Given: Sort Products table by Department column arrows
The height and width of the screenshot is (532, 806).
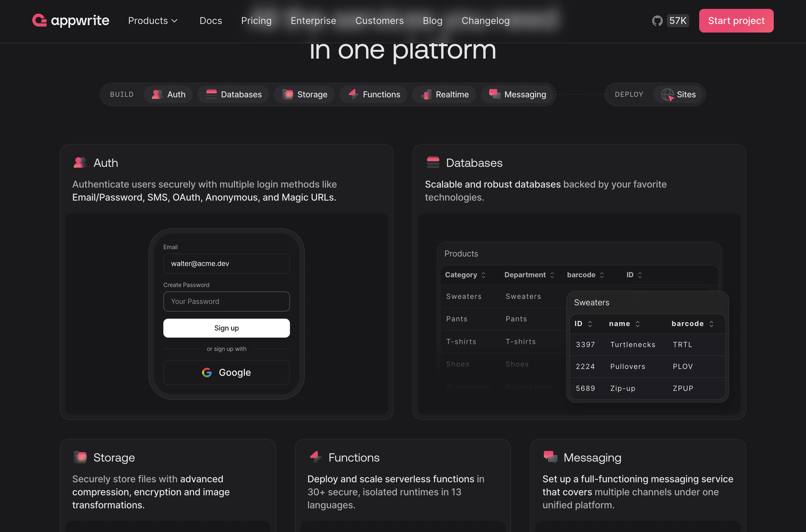Looking at the screenshot, I should [552, 275].
